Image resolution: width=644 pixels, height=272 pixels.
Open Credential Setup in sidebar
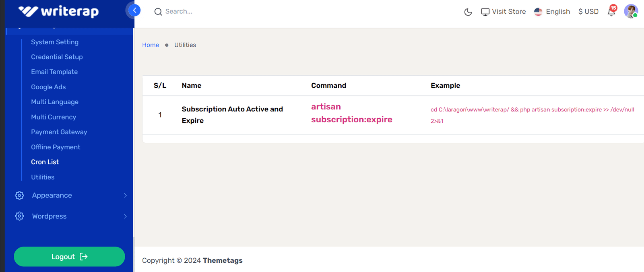pos(57,57)
